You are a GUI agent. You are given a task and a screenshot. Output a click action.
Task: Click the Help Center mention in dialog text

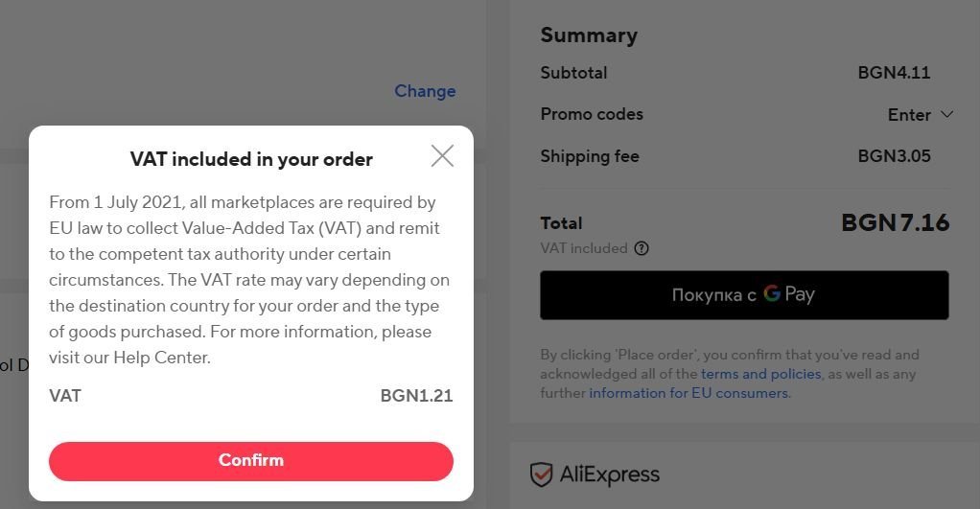(160, 358)
